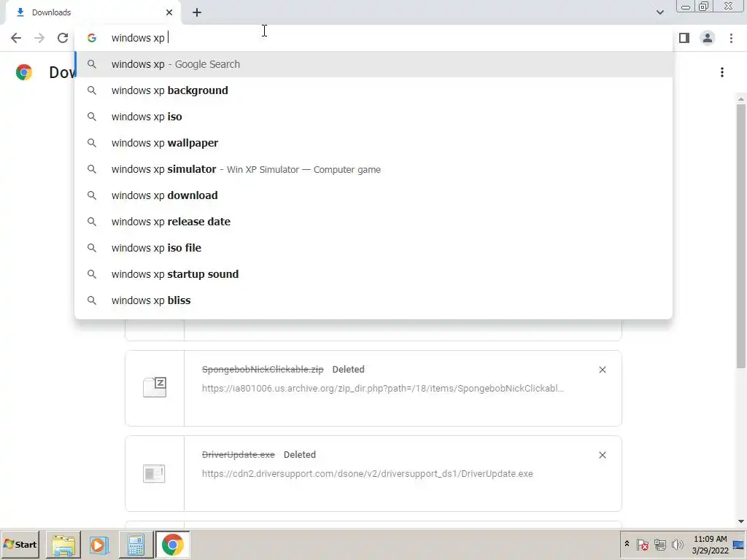Open the volume speaker tray icon
The image size is (747, 560).
point(677,544)
